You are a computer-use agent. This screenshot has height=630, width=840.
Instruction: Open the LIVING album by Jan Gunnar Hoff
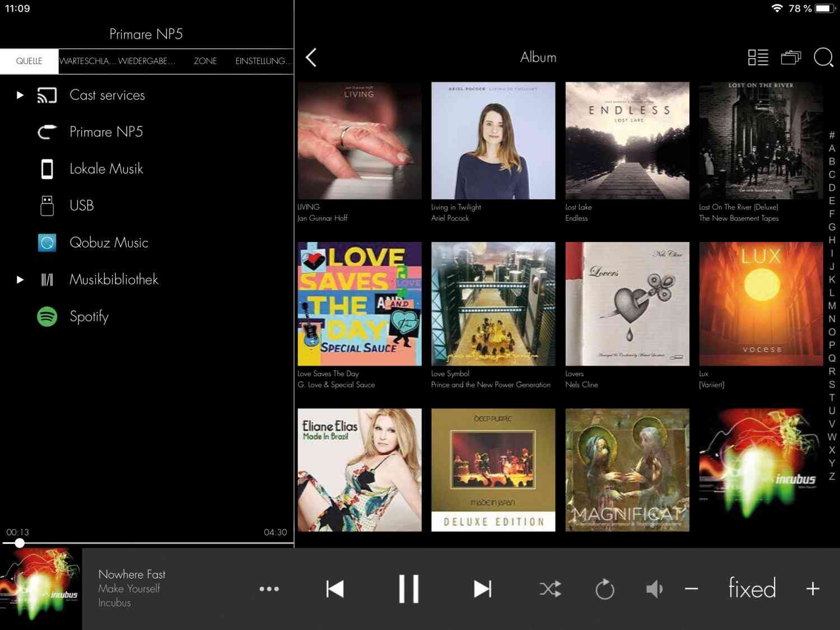pos(360,141)
